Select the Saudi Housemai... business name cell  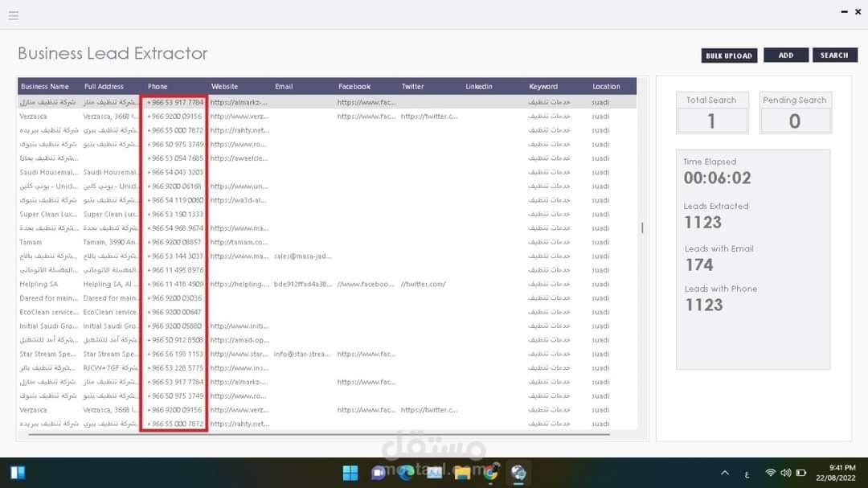49,172
